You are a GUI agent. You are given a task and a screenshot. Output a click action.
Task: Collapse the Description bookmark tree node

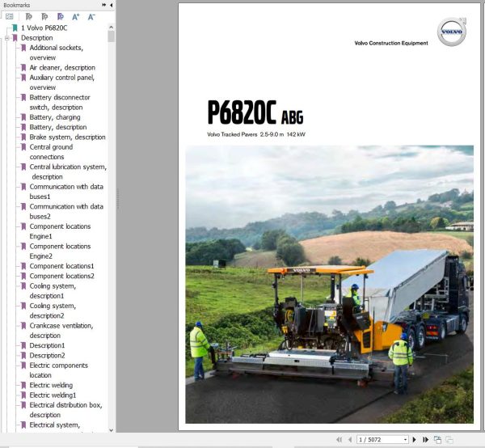tap(6, 38)
